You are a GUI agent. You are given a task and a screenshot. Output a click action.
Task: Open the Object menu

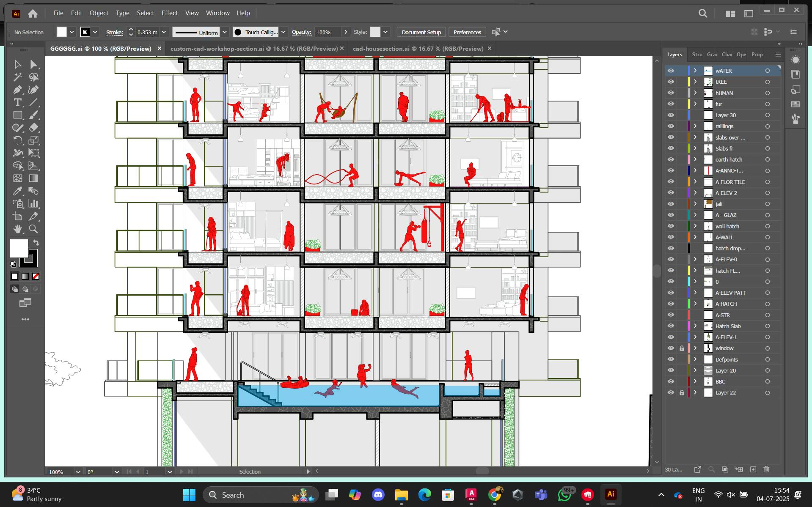coord(99,13)
